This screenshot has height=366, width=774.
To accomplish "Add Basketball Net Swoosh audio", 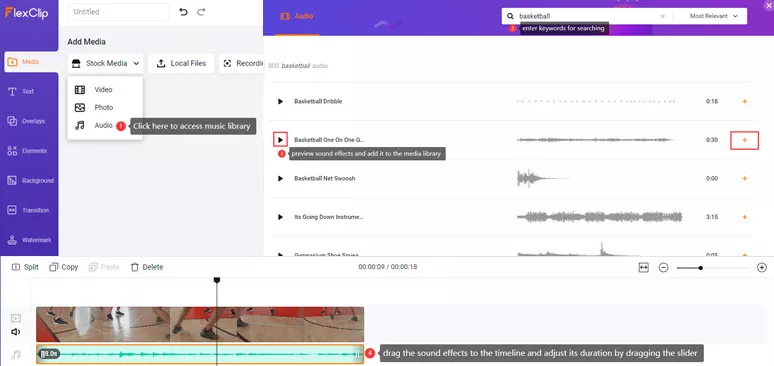I will point(744,178).
